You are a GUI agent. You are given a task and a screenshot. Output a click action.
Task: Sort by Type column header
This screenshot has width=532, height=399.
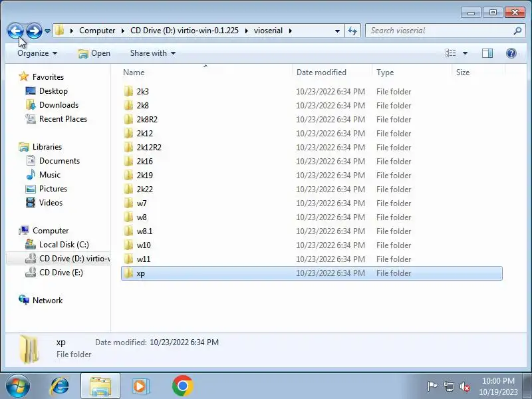coord(385,72)
